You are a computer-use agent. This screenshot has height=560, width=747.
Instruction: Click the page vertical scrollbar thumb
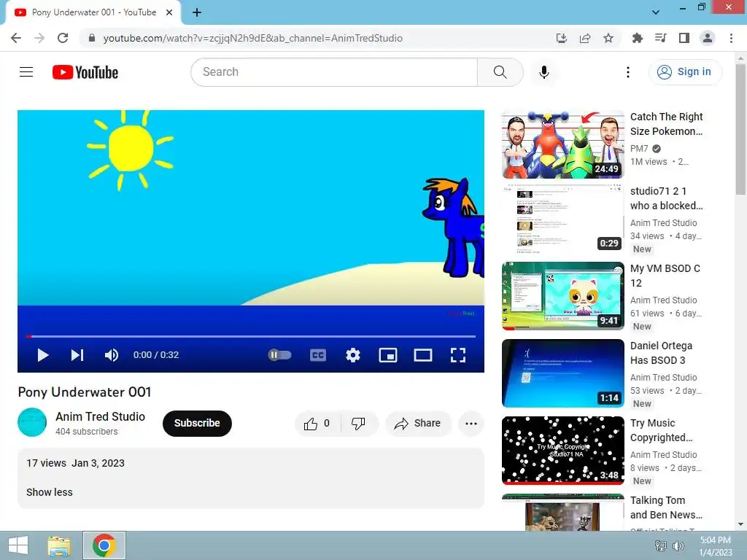(x=740, y=128)
